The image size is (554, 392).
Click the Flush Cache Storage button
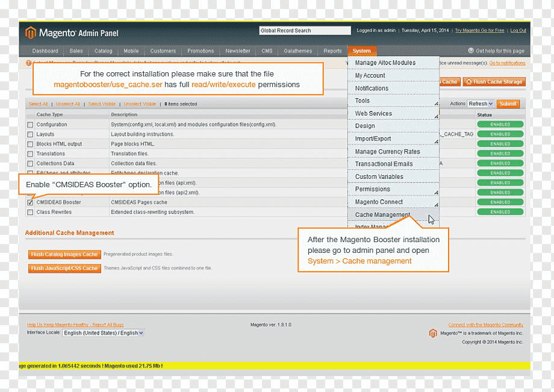pyautogui.click(x=494, y=81)
